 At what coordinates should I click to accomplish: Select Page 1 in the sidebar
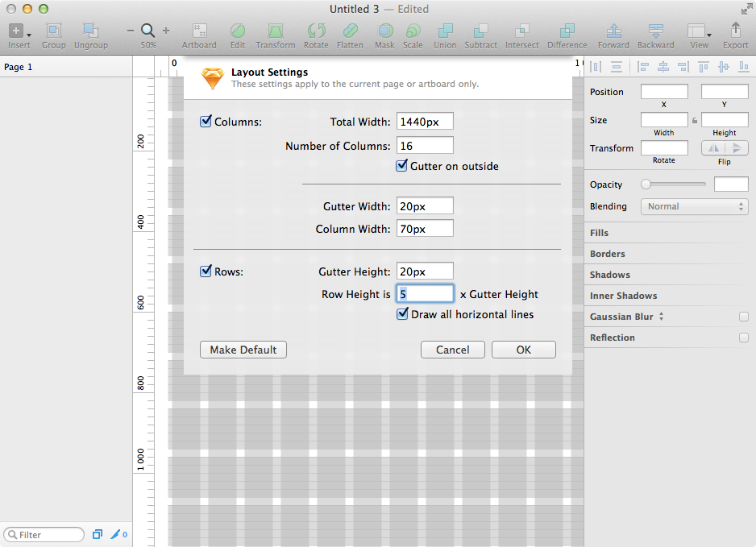click(x=19, y=67)
